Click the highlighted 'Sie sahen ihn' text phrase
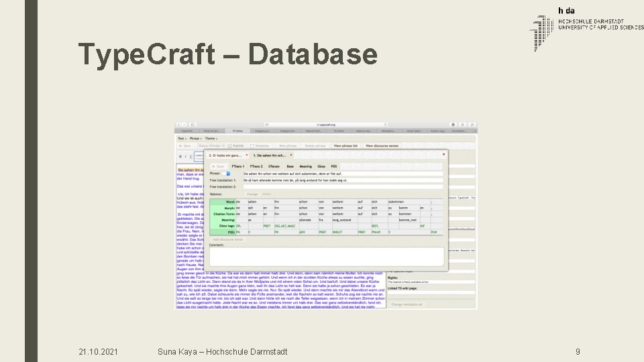Image resolution: width=644 pixels, height=362 pixels. point(191,170)
